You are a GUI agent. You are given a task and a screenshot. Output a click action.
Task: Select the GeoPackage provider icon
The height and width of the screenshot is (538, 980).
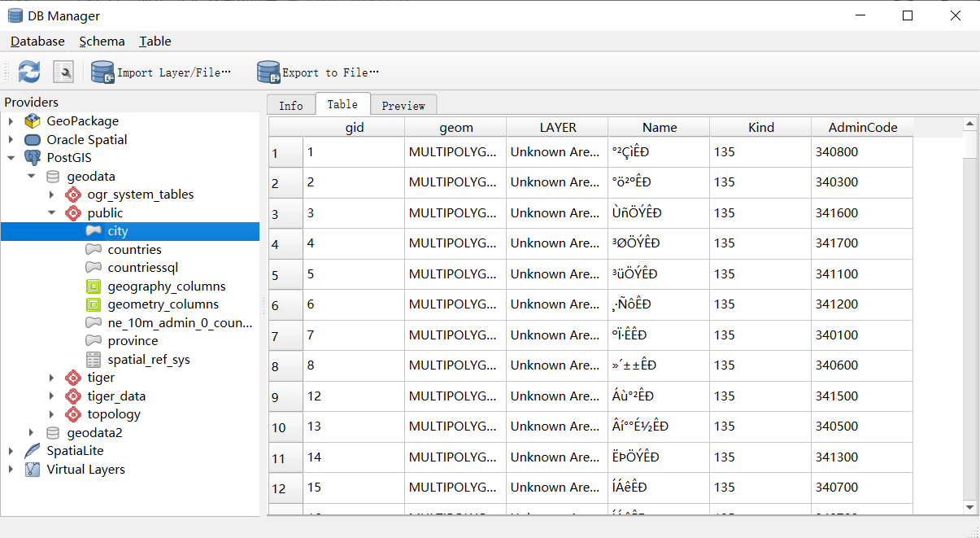[x=33, y=120]
